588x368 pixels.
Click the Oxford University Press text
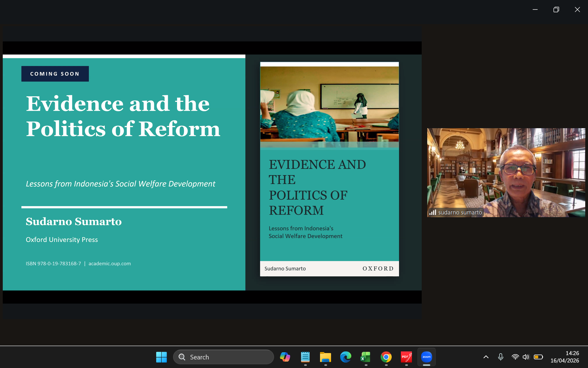click(x=62, y=240)
